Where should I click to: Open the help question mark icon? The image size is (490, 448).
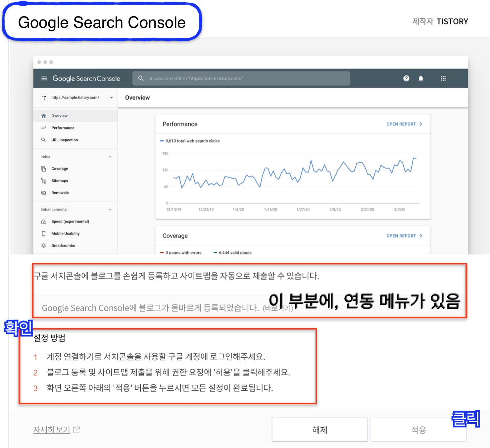point(406,78)
